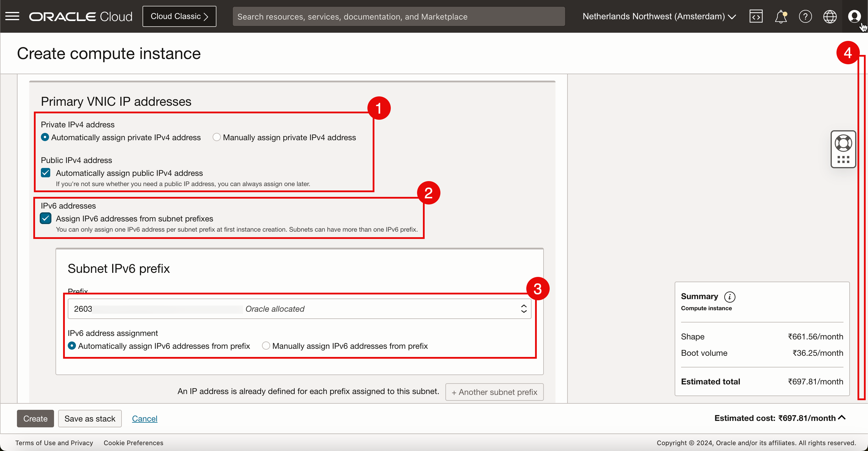Open Cloud Shell developer tools icon
The height and width of the screenshot is (451, 868).
coord(756,16)
